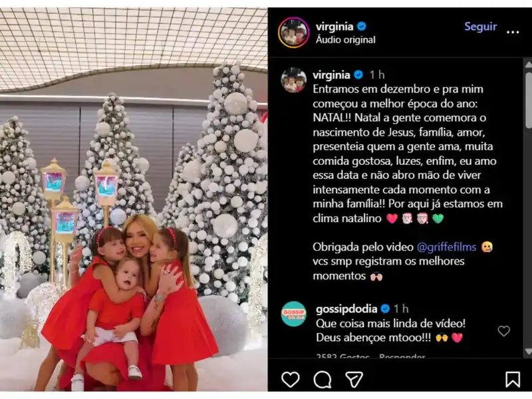
Task: Open the @griffefilms mention link
Action: (446, 247)
